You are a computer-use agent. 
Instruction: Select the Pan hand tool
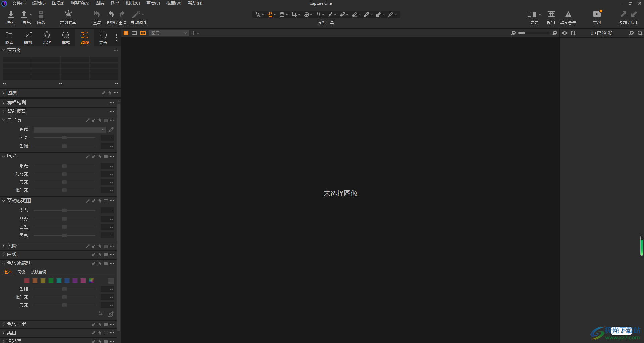tap(270, 14)
